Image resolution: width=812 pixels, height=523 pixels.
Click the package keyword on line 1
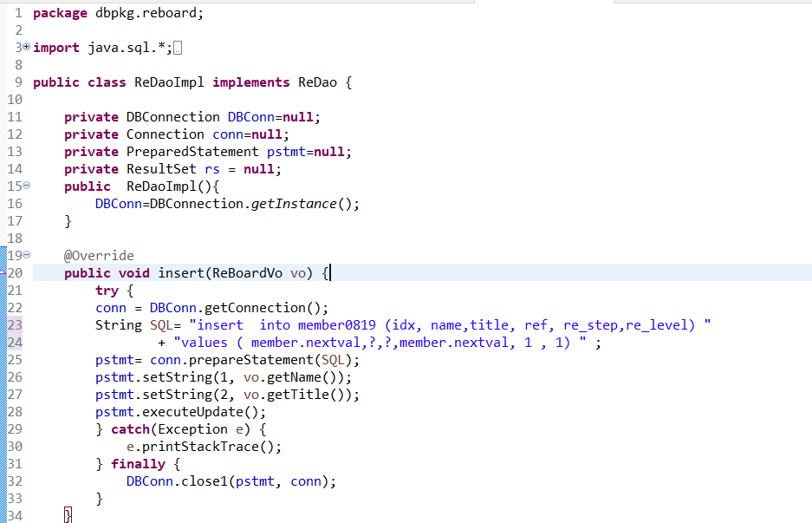click(x=60, y=13)
